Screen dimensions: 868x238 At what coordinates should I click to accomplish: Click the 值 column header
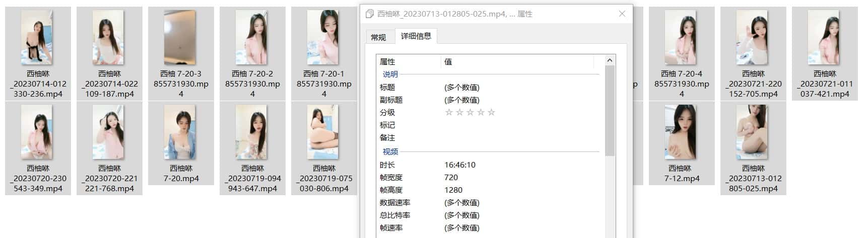tap(517, 61)
